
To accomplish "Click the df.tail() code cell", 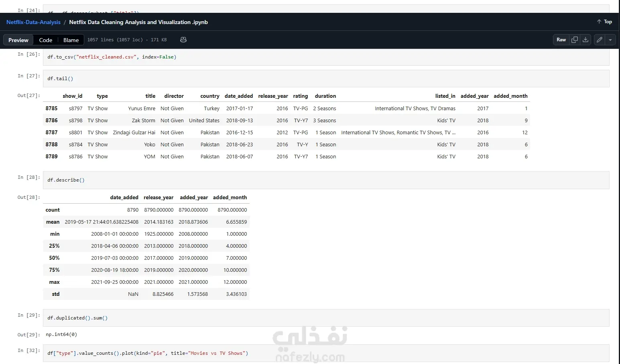I will [x=326, y=79].
